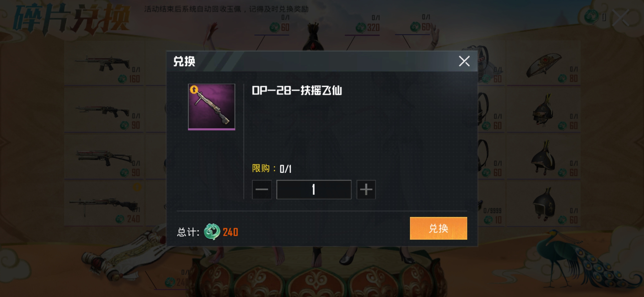Tap the upgrade badge on the DP-28 thumbnail
The height and width of the screenshot is (297, 644).
[194, 89]
